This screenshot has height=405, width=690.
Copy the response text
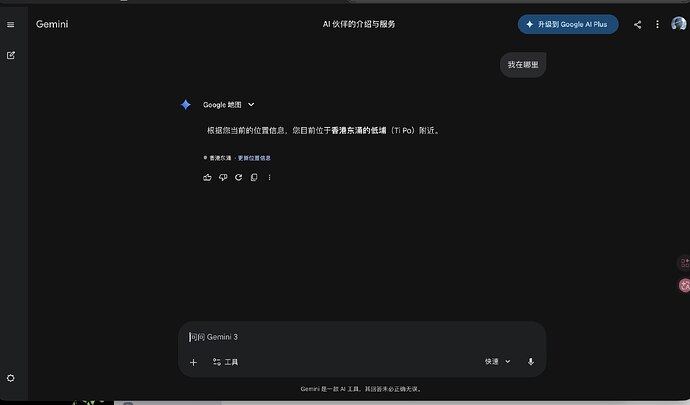254,177
